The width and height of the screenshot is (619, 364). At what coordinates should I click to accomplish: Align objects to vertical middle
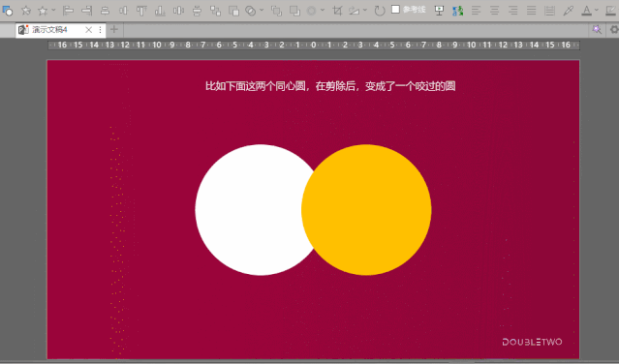click(x=124, y=11)
